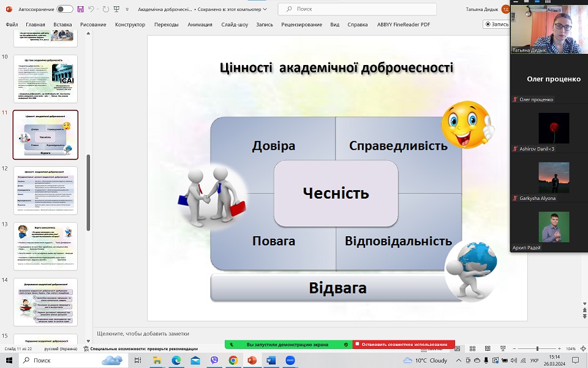Click Остановить совместное использование button
The width and height of the screenshot is (588, 368).
404,344
